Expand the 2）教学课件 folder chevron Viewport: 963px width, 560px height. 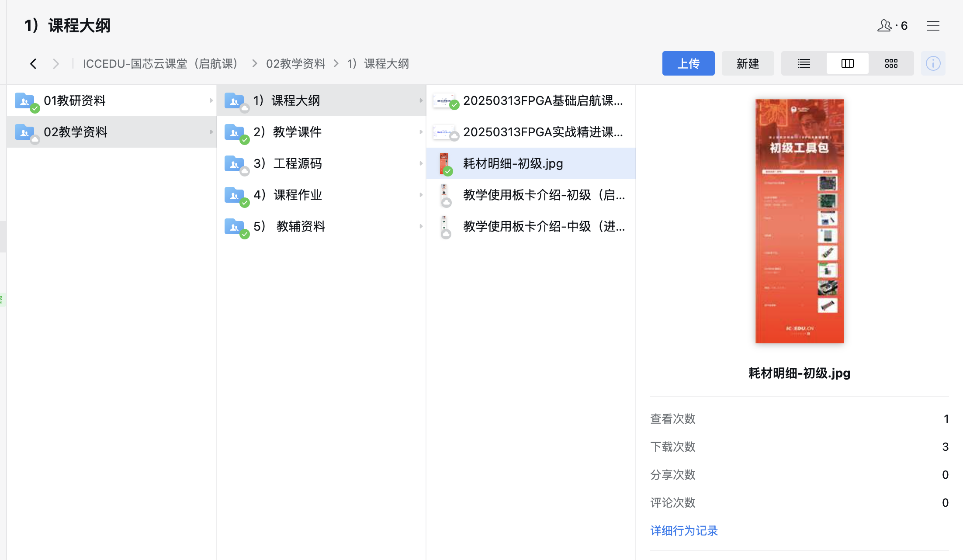(421, 132)
